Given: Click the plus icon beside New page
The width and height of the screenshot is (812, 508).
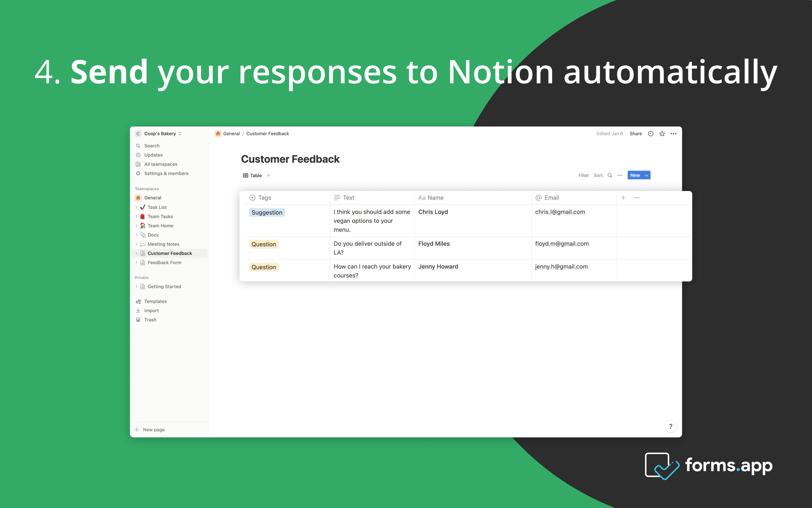Looking at the screenshot, I should pos(137,430).
